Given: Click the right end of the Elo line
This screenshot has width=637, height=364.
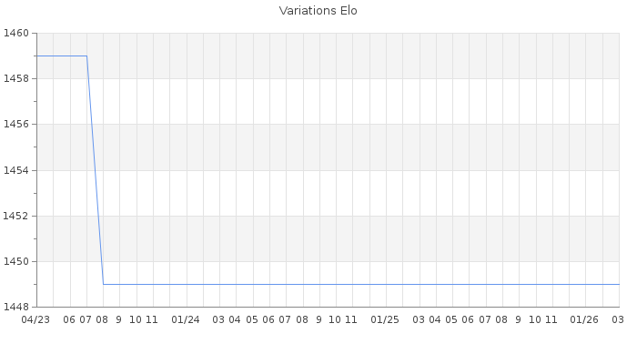Looking at the screenshot, I should [x=619, y=284].
